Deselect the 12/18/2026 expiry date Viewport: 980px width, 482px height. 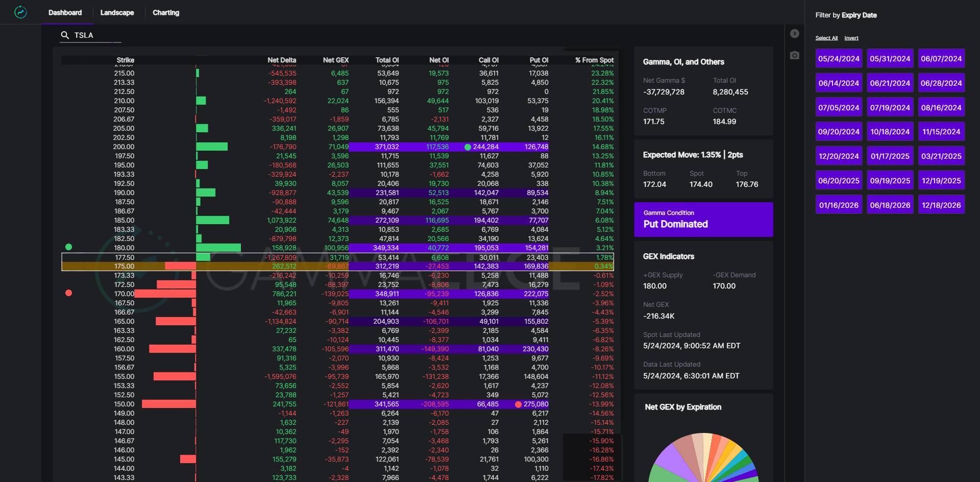pyautogui.click(x=941, y=205)
